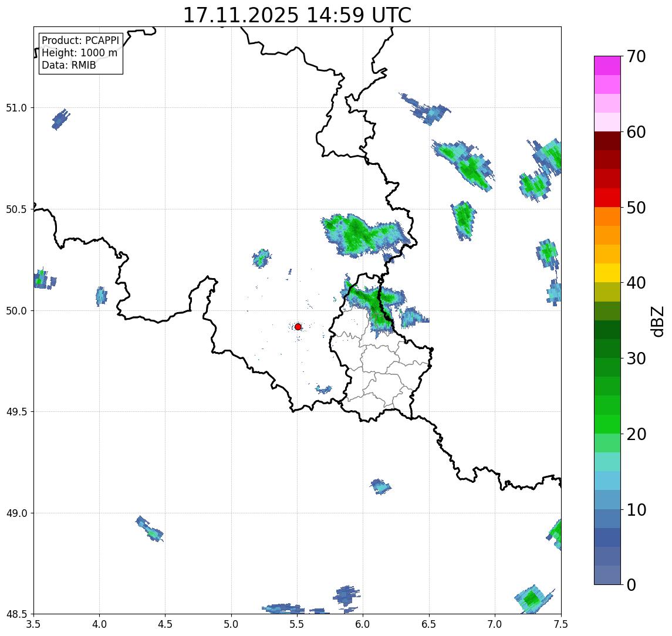This screenshot has height=636, width=672.
Task: Click the echo near 50.5N 6.75E
Action: click(463, 220)
